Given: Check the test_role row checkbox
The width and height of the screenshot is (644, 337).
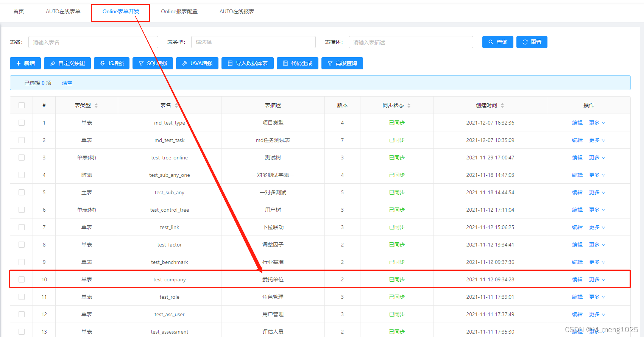Looking at the screenshot, I should pyautogui.click(x=22, y=297).
